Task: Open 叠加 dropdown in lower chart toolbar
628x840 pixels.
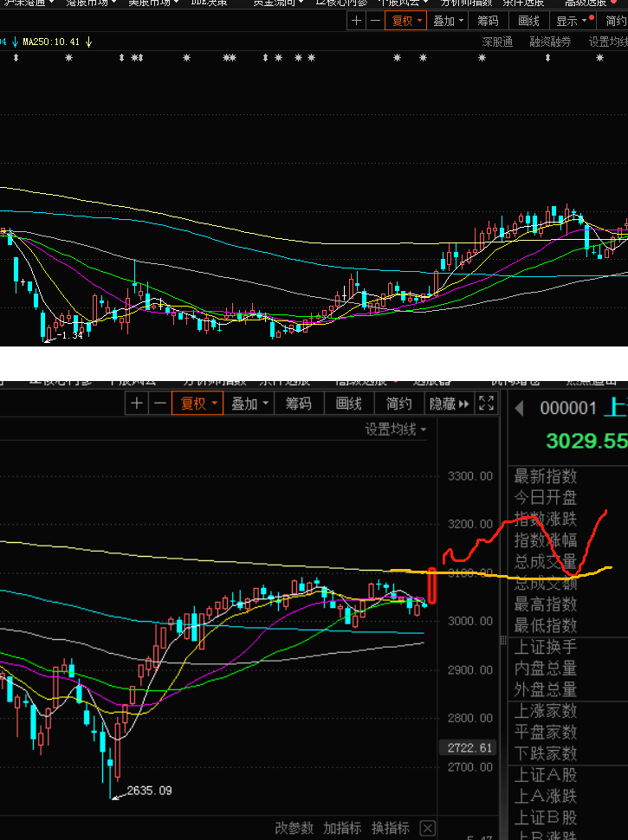Action: tap(249, 404)
